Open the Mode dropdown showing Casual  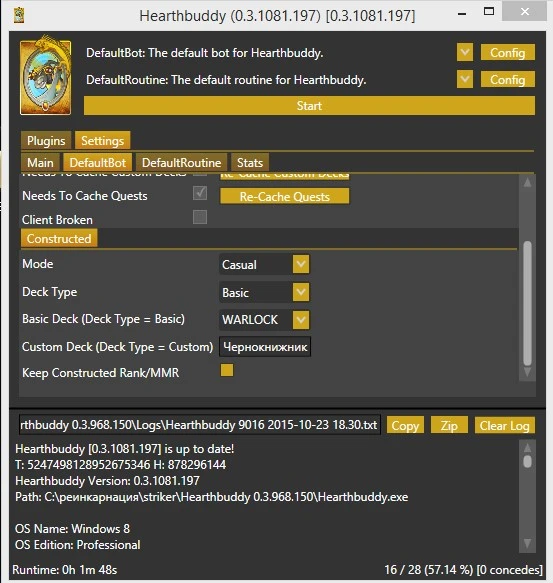point(301,264)
